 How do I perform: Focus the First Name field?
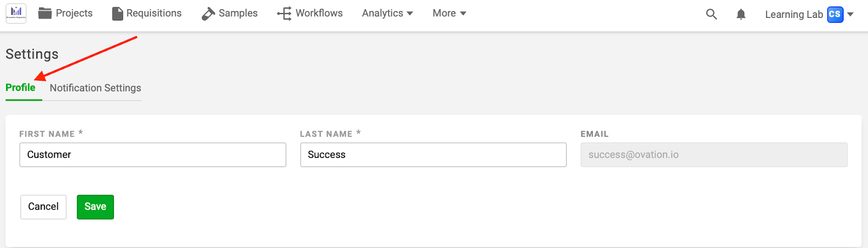(x=152, y=155)
